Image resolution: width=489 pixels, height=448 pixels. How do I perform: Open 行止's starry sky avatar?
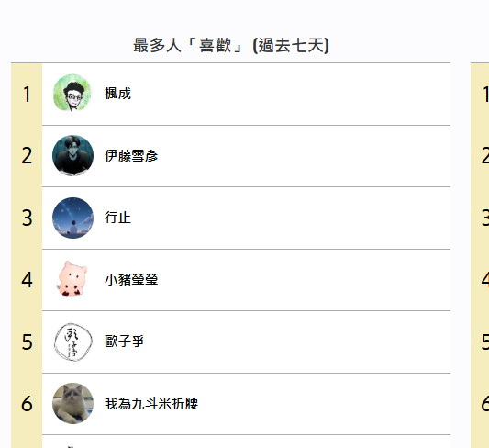(72, 218)
